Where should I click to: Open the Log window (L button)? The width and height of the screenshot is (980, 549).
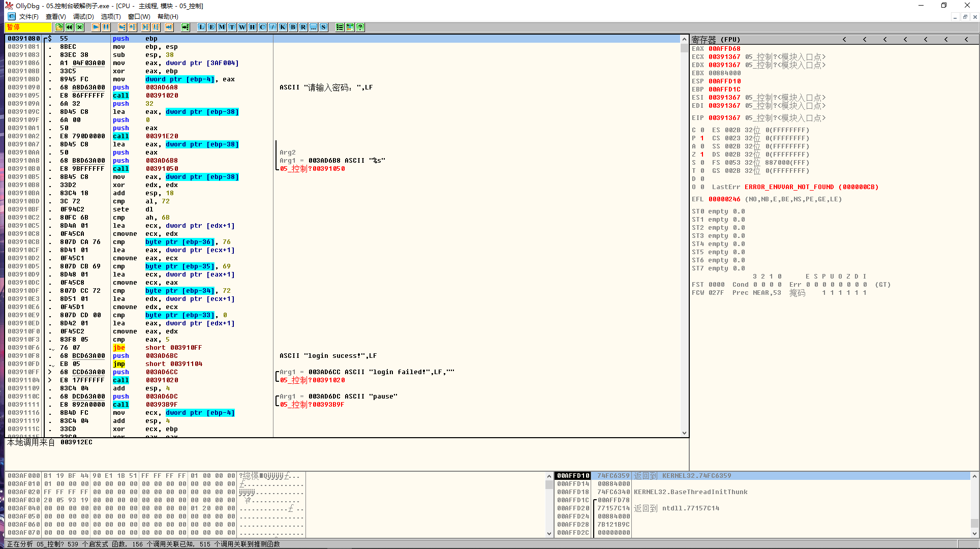pos(202,27)
